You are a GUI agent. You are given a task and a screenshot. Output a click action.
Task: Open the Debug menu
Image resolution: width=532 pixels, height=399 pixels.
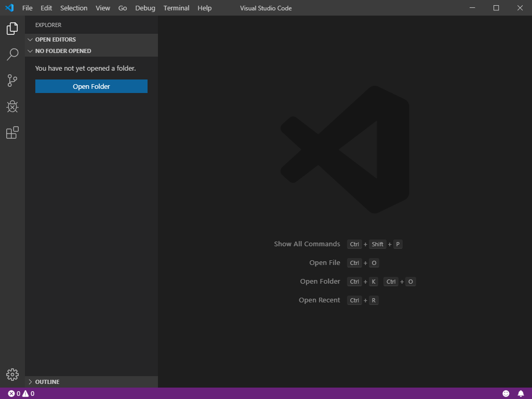(x=145, y=8)
